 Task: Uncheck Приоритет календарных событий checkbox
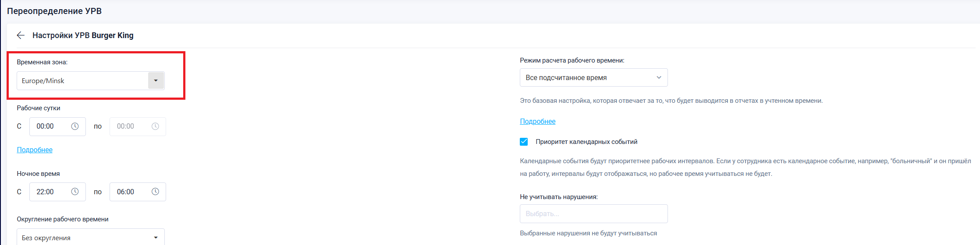point(524,142)
